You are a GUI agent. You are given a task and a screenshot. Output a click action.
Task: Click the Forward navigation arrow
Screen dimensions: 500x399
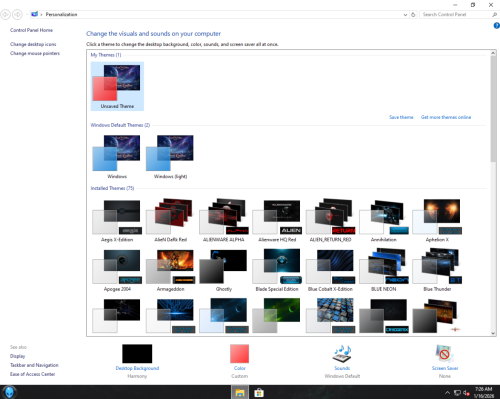[x=17, y=15]
